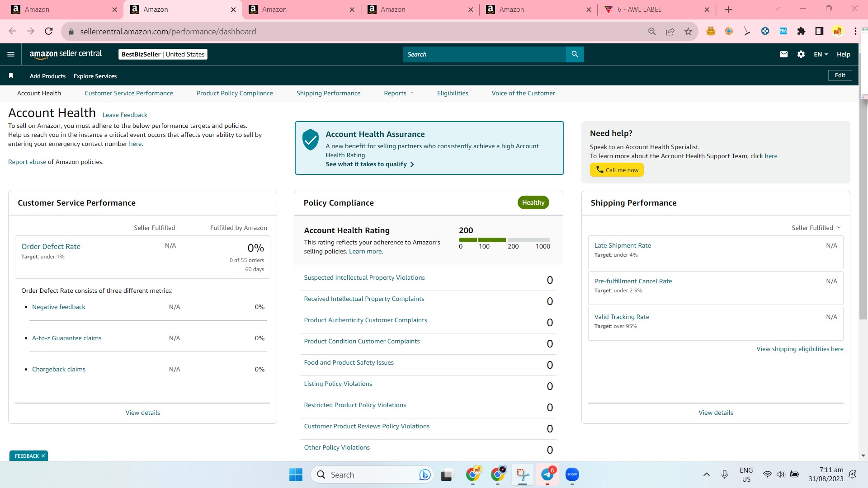Open the hamburger navigation menu
Image resolution: width=868 pixels, height=488 pixels.
click(x=11, y=54)
